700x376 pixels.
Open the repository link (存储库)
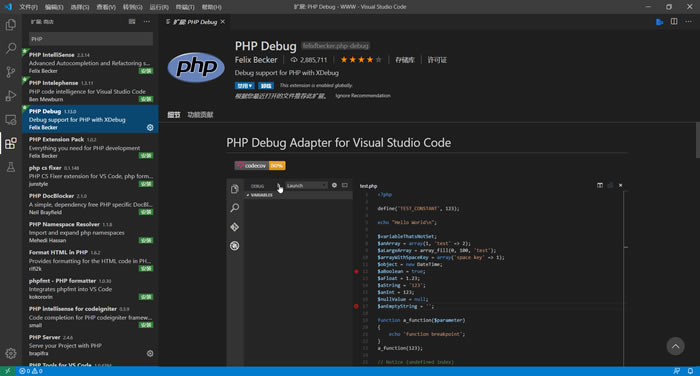click(x=404, y=59)
